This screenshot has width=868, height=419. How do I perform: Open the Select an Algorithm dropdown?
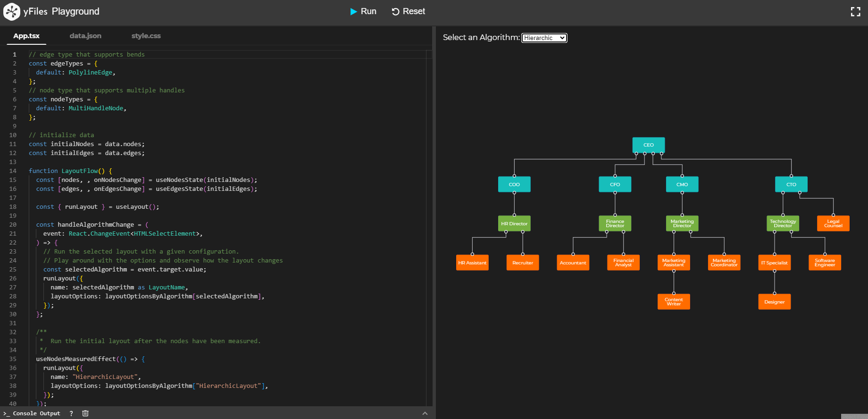click(544, 38)
